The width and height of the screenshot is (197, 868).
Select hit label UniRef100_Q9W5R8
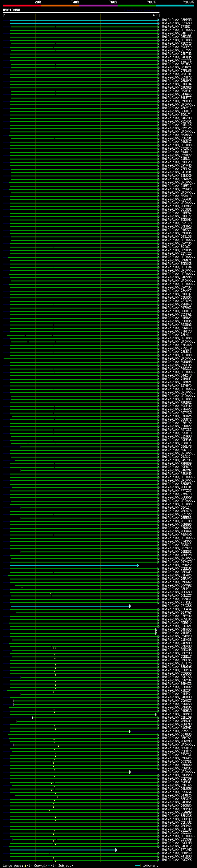pyautogui.click(x=177, y=88)
